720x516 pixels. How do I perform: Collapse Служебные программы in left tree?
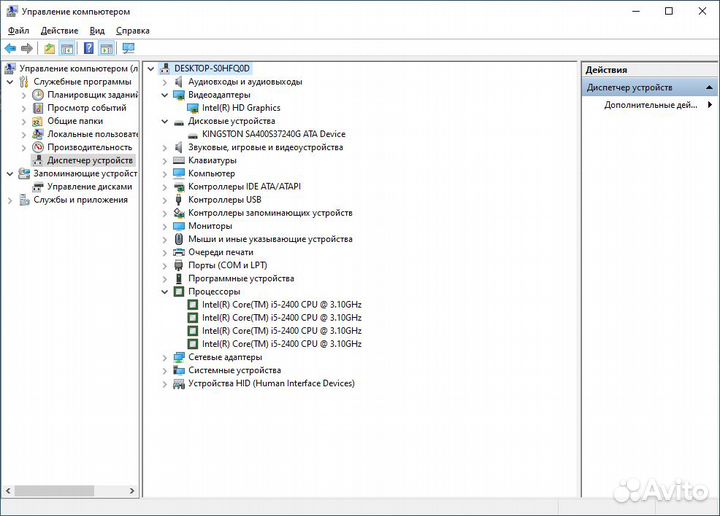point(10,82)
